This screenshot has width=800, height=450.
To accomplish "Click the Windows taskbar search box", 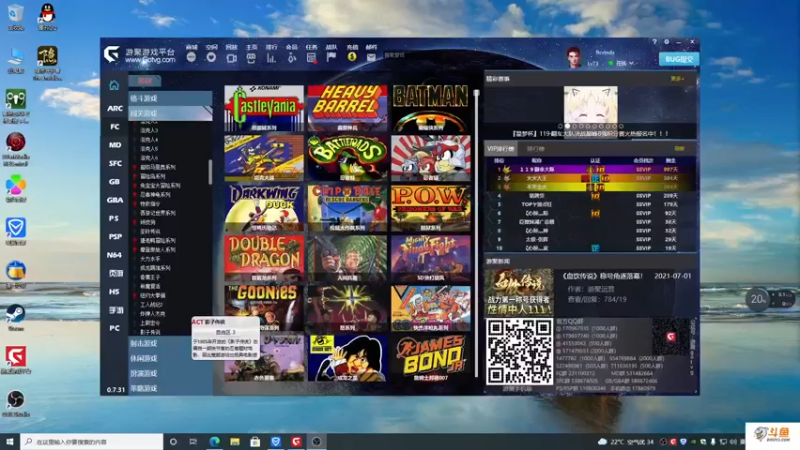I will [92, 441].
